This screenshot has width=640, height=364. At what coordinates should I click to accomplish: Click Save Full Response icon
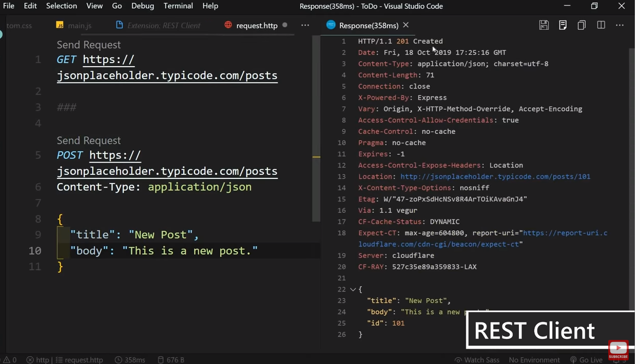(544, 25)
